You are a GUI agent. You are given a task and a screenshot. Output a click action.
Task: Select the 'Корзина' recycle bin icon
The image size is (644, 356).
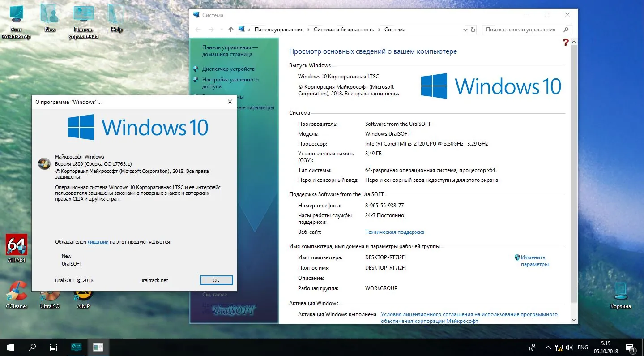[620, 295]
